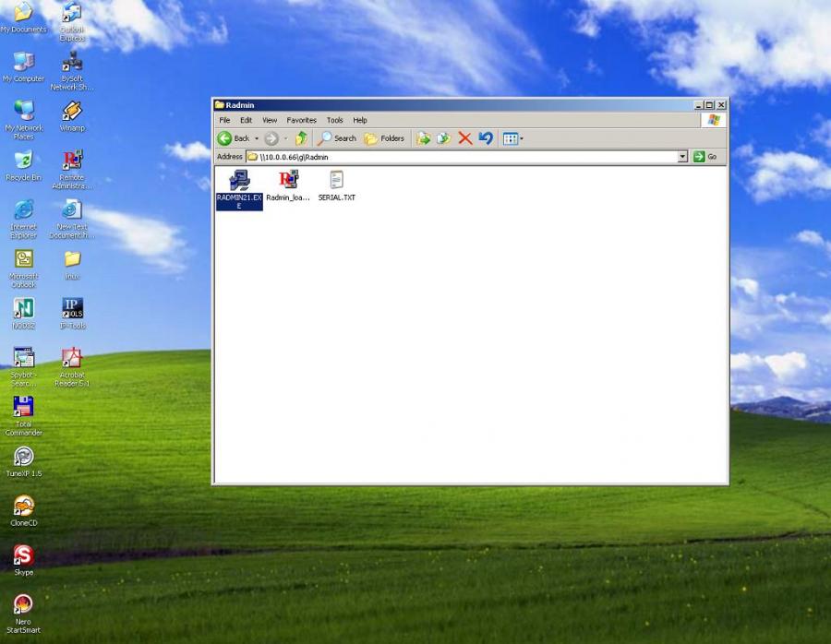Open the File menu
831x644 pixels.
[x=224, y=120]
